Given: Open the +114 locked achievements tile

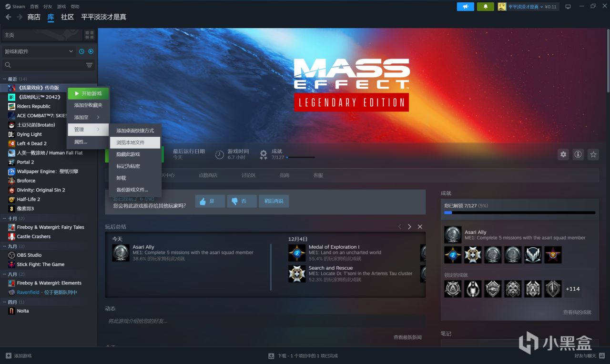Looking at the screenshot, I should [572, 289].
